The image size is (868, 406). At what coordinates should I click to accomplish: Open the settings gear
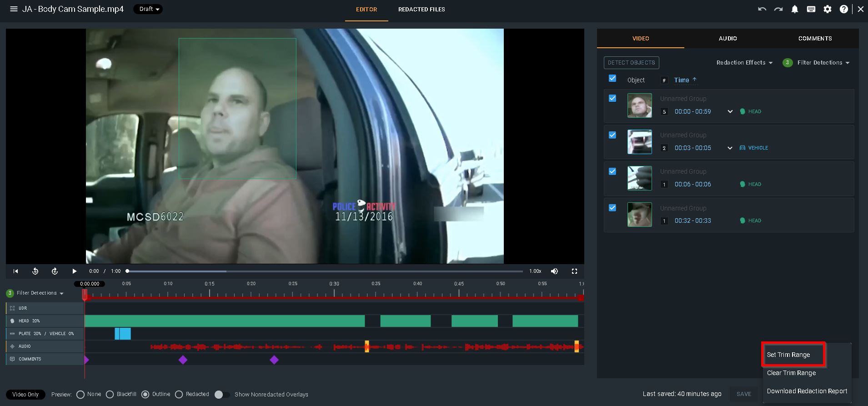pos(828,9)
